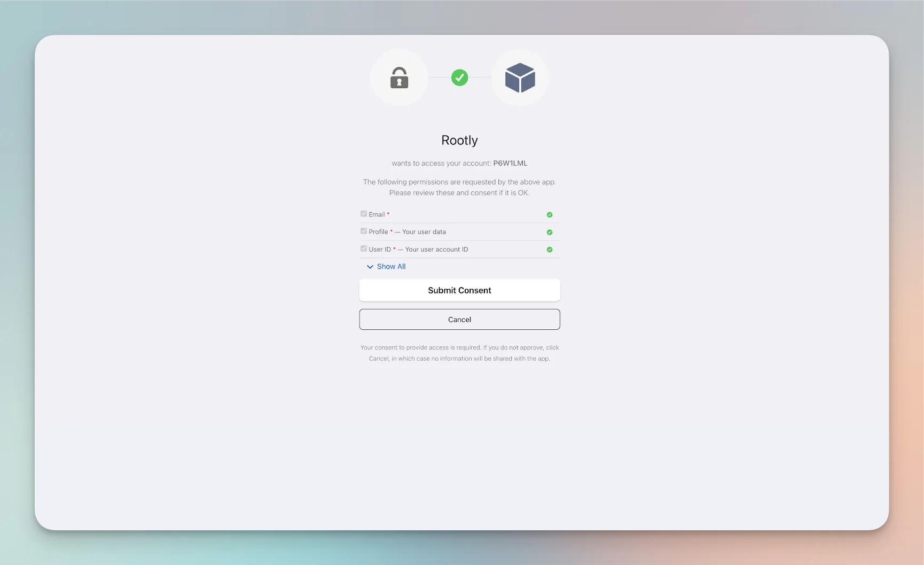Click the Submit Consent button

click(459, 290)
